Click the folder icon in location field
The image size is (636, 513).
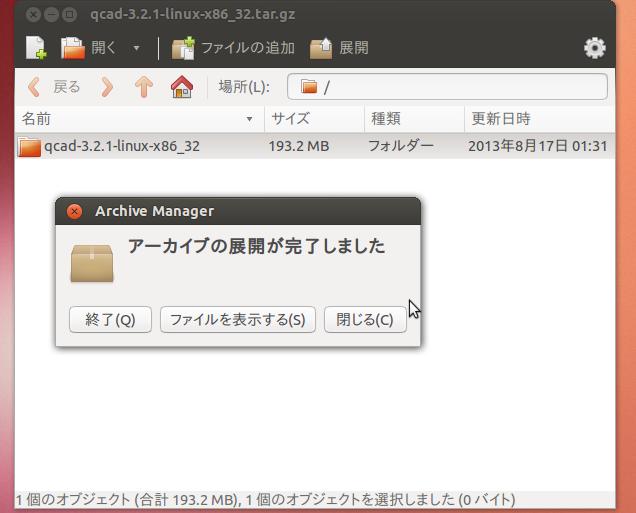pos(309,87)
